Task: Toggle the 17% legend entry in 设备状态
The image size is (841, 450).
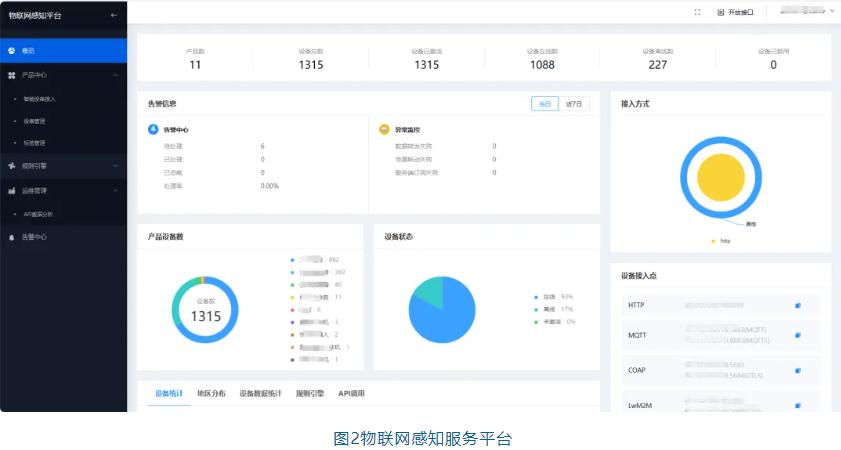Action: (x=554, y=309)
